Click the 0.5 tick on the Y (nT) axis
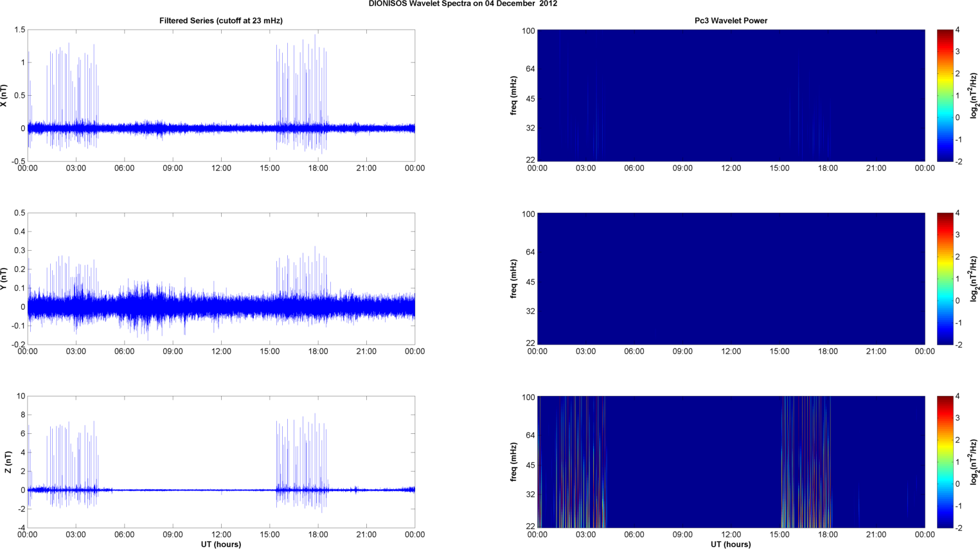 click(x=19, y=213)
